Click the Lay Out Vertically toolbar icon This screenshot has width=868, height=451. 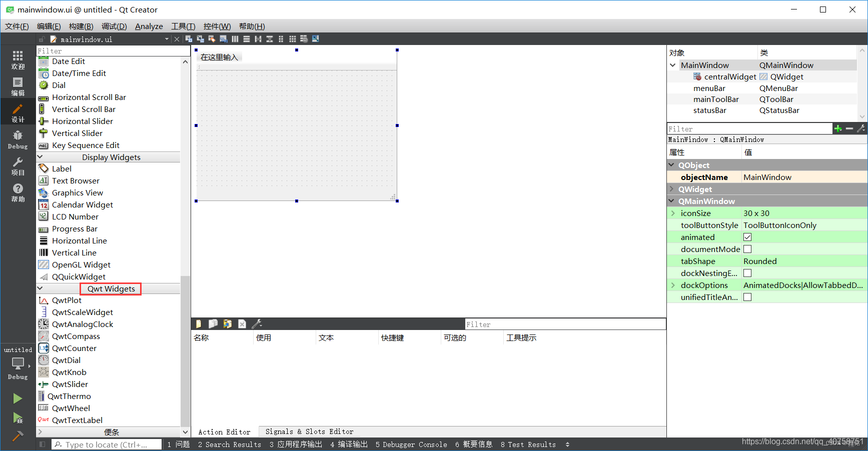click(x=247, y=38)
